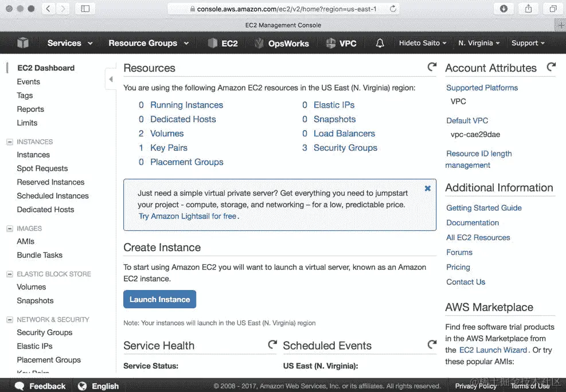The image size is (566, 392).
Task: Open Reports in the sidebar
Action: (x=30, y=109)
